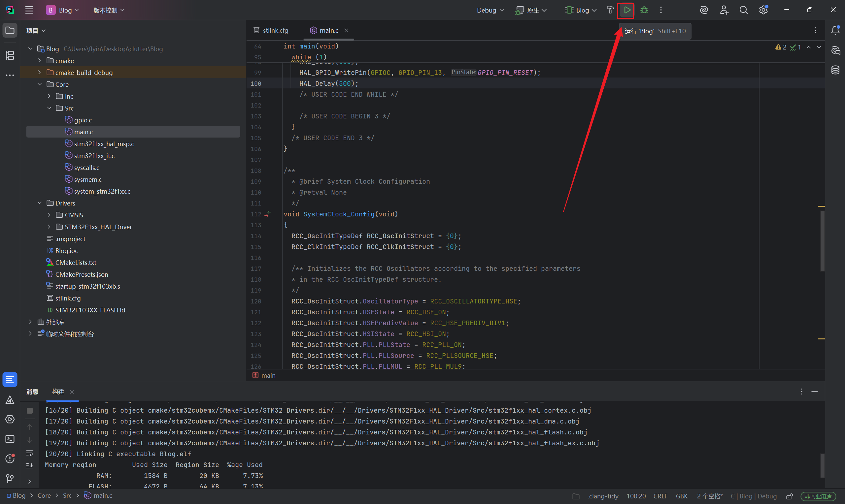Viewport: 845px width, 504px height.
Task: Run 'Blog' with the green play icon
Action: point(626,10)
